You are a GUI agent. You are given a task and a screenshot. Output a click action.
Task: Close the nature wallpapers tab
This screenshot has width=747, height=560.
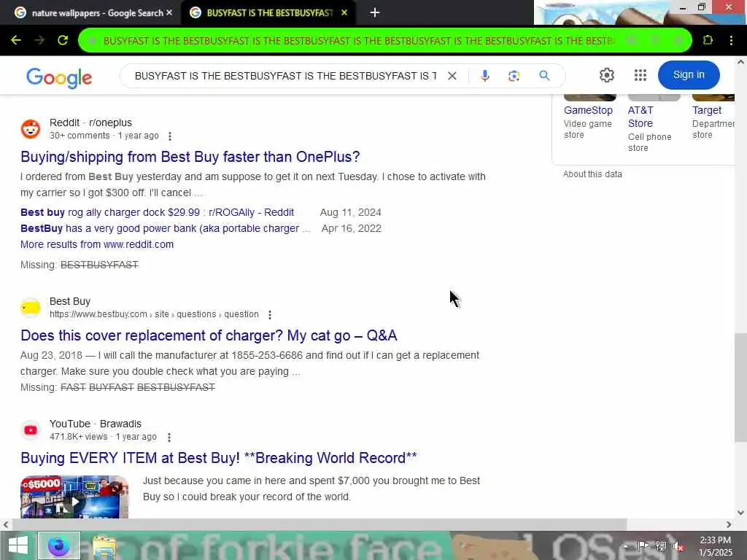click(169, 13)
